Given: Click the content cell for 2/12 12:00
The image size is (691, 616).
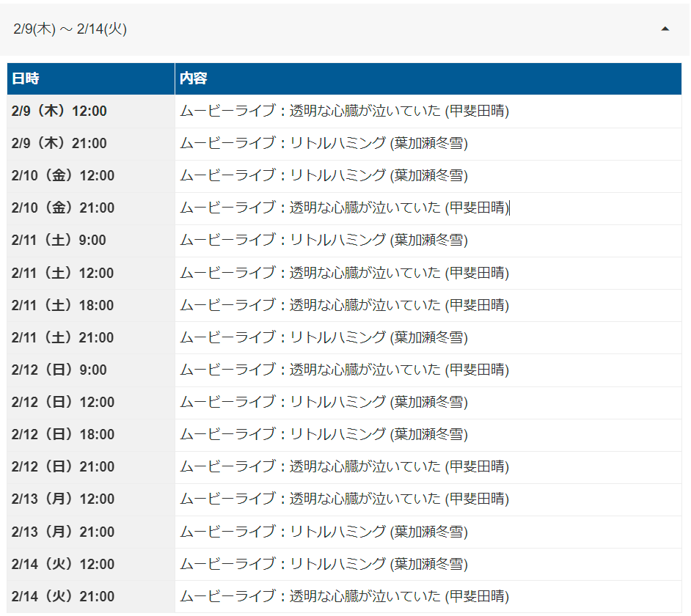Looking at the screenshot, I should (428, 403).
